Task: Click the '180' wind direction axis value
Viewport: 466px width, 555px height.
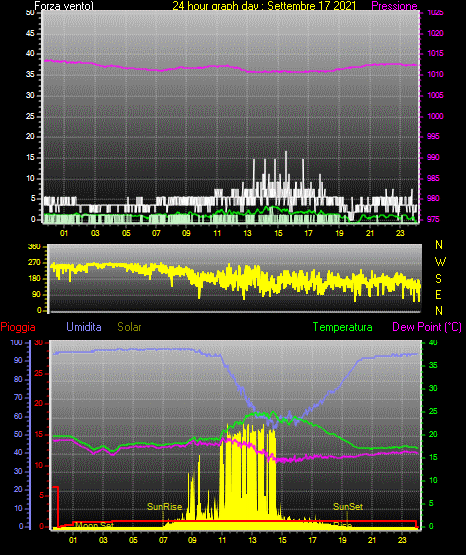Action: (34, 279)
